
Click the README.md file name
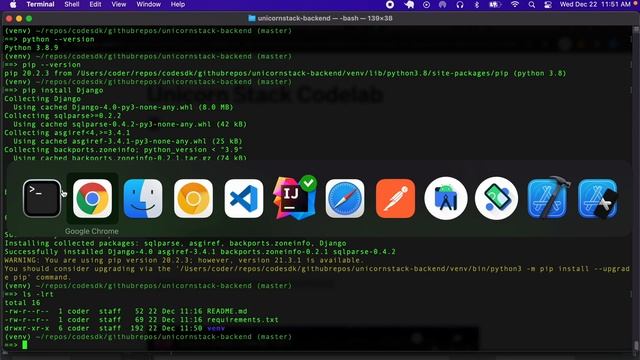pyautogui.click(x=227, y=311)
